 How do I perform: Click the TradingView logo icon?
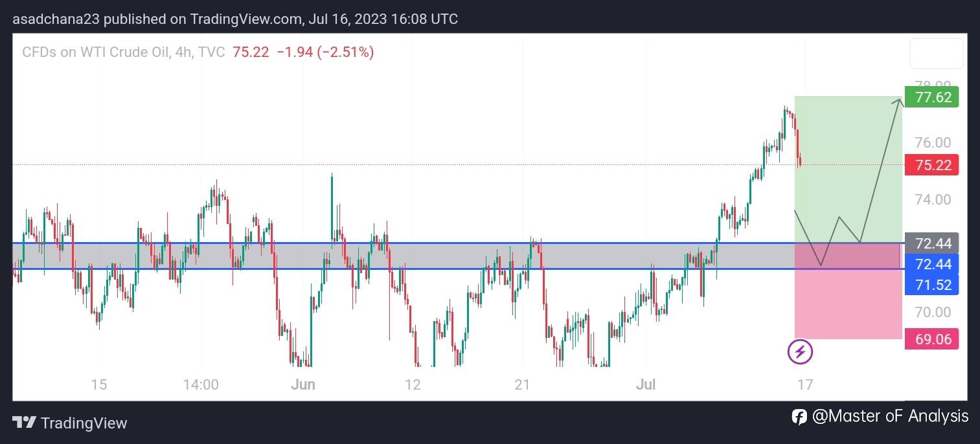24,423
